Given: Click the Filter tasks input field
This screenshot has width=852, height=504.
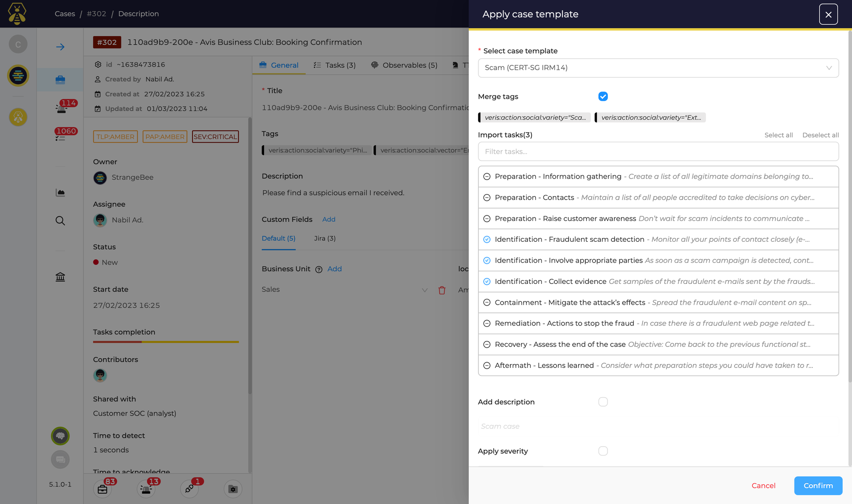Looking at the screenshot, I should point(658,152).
